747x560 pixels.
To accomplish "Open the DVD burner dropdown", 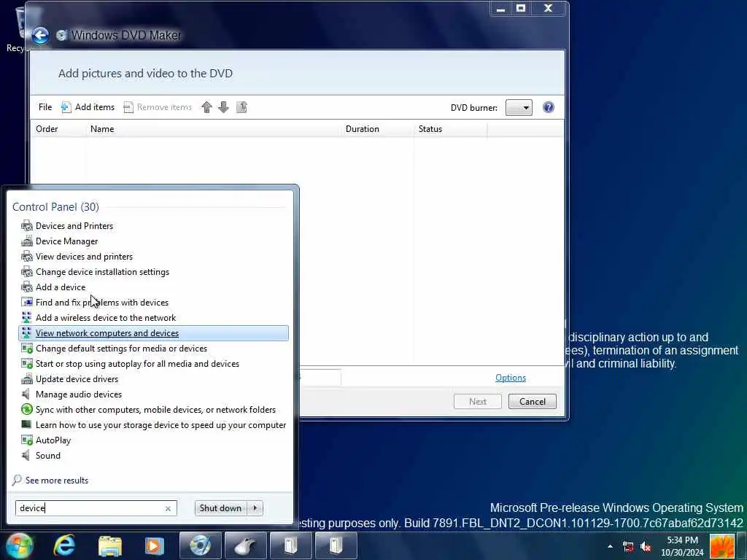I will (519, 108).
